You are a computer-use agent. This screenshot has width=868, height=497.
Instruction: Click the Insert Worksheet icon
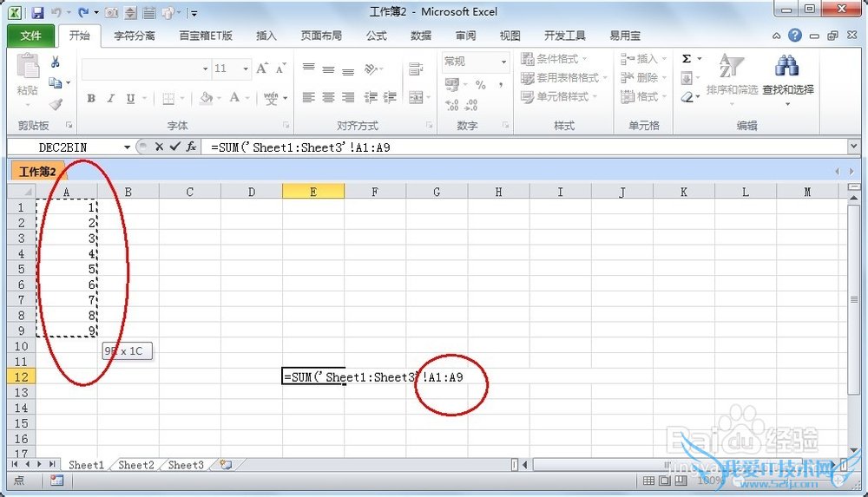pyautogui.click(x=226, y=465)
